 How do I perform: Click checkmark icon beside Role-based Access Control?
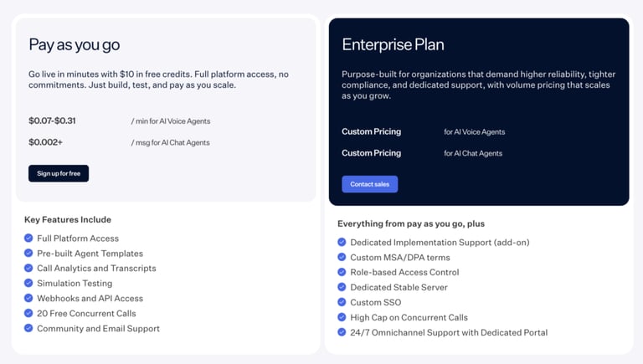[342, 272]
